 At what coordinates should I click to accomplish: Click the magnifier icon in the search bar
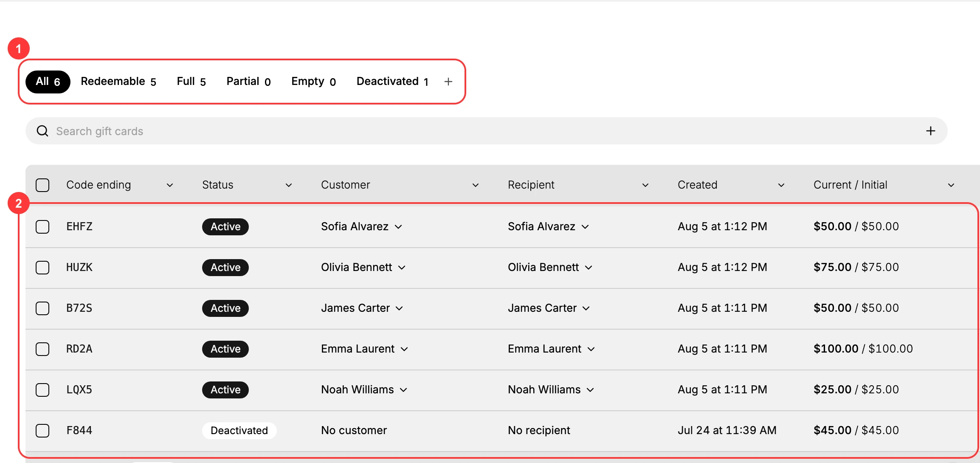pos(42,131)
